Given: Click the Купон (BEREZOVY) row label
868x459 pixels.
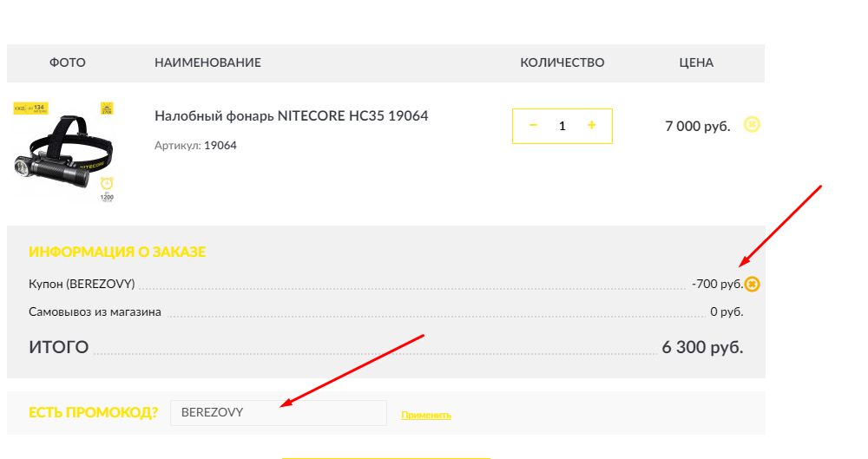Looking at the screenshot, I should click(x=82, y=284).
